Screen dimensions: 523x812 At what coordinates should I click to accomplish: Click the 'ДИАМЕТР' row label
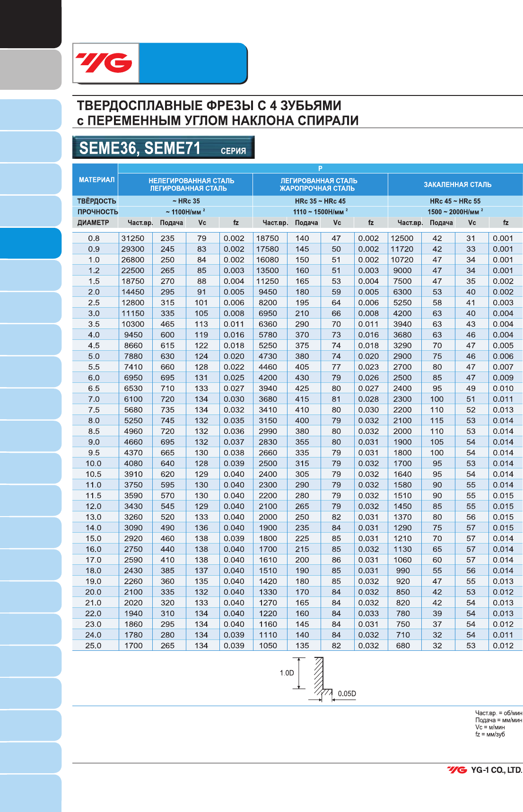coord(93,223)
